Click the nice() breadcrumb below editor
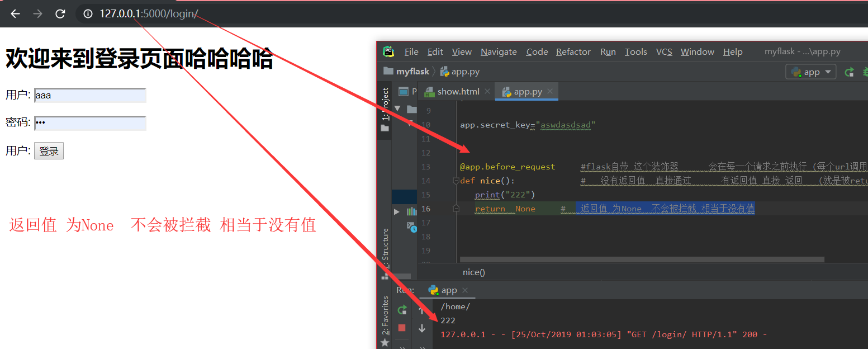Screen dimensions: 868x349 pos(474,272)
